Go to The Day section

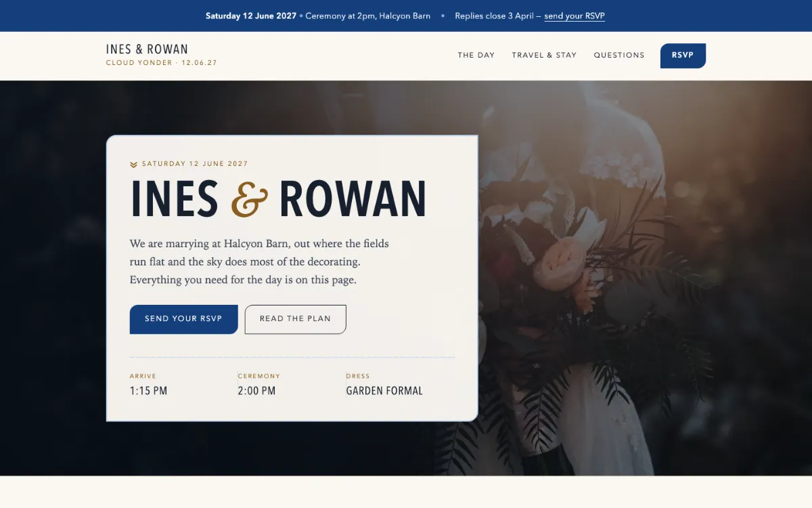476,56
